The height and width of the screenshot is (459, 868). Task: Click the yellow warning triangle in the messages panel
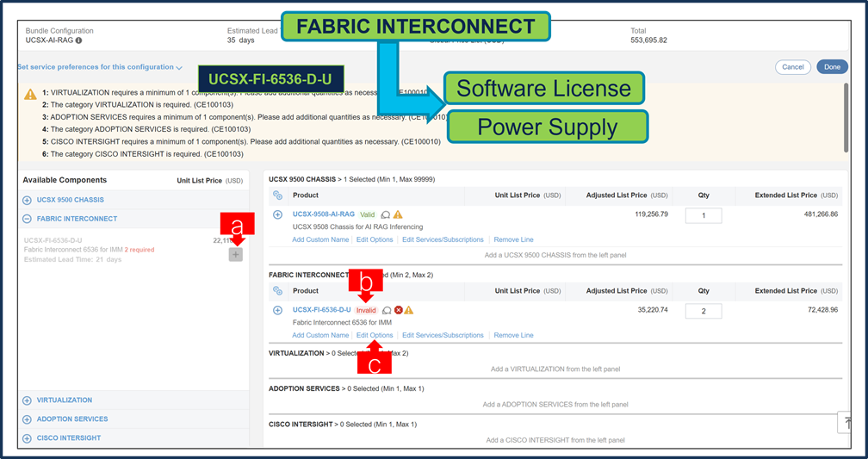(30, 94)
